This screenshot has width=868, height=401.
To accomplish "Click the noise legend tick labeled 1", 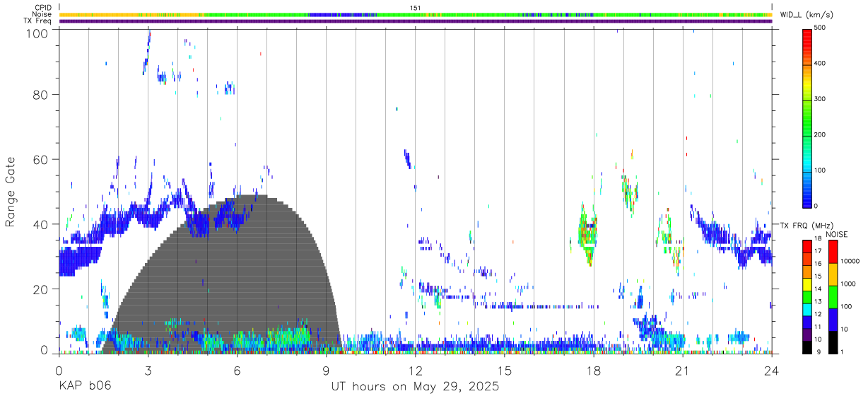I will pyautogui.click(x=841, y=351).
